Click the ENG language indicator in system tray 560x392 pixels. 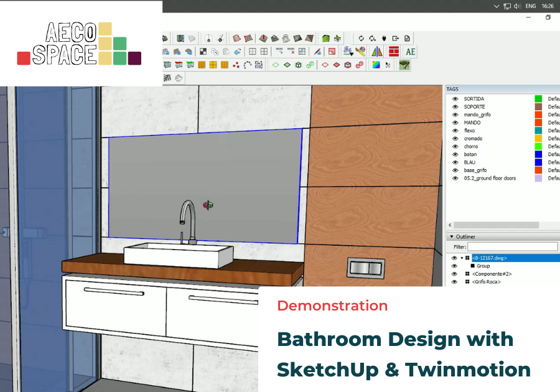coord(530,6)
